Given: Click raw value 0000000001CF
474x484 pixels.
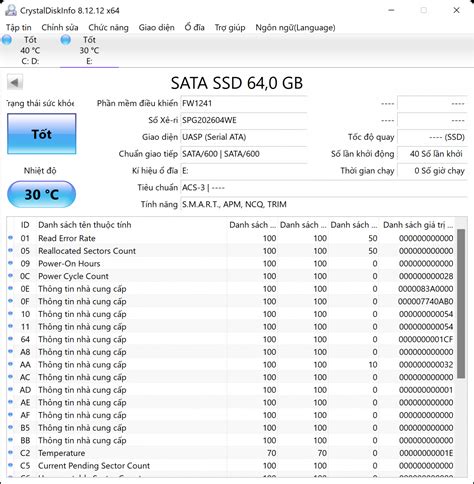Looking at the screenshot, I should point(426,340).
